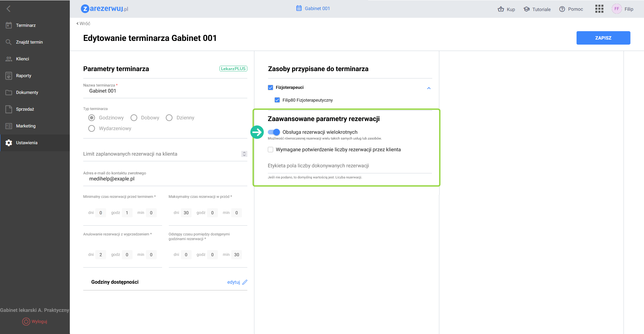Click Etykieta pola liczby rezerwacji field

click(x=350, y=166)
